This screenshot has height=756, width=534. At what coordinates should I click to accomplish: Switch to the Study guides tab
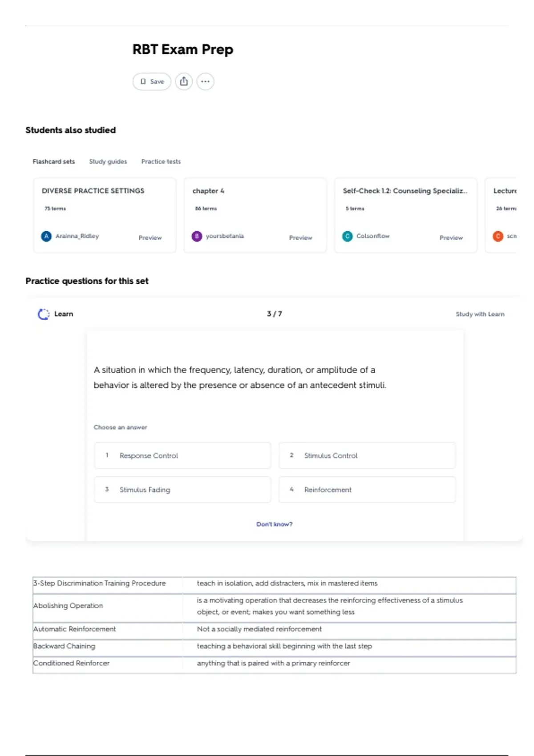coord(108,161)
